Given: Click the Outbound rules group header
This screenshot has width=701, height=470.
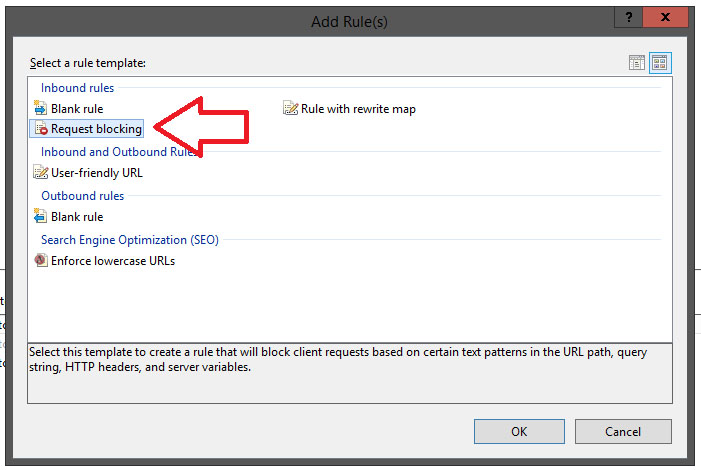Looking at the screenshot, I should point(83,195).
